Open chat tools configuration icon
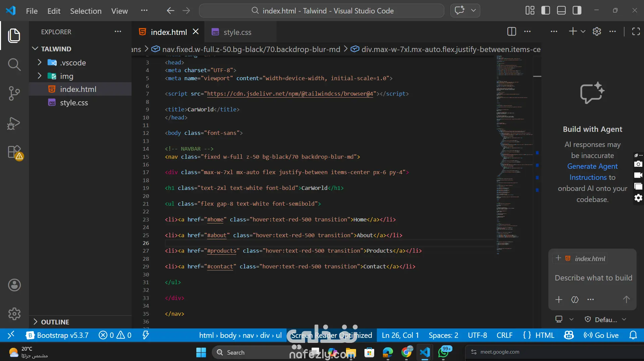Screen dimensions: 644x361 tap(575, 300)
